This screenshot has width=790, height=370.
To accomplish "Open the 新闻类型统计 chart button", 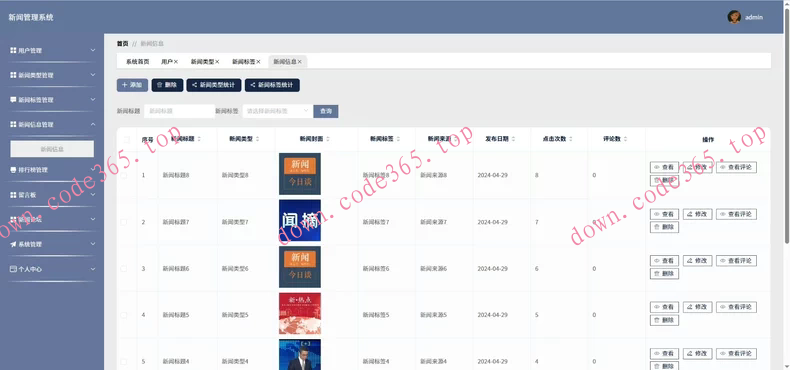I will coord(214,85).
